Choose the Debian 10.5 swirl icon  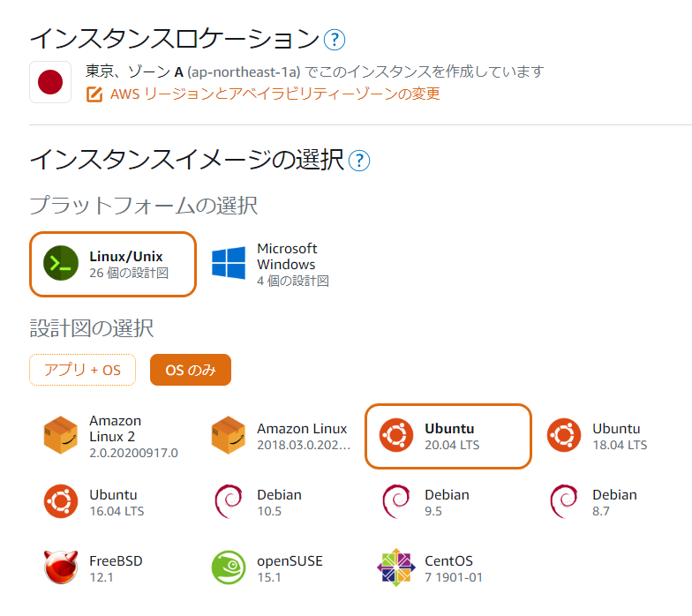click(x=229, y=501)
